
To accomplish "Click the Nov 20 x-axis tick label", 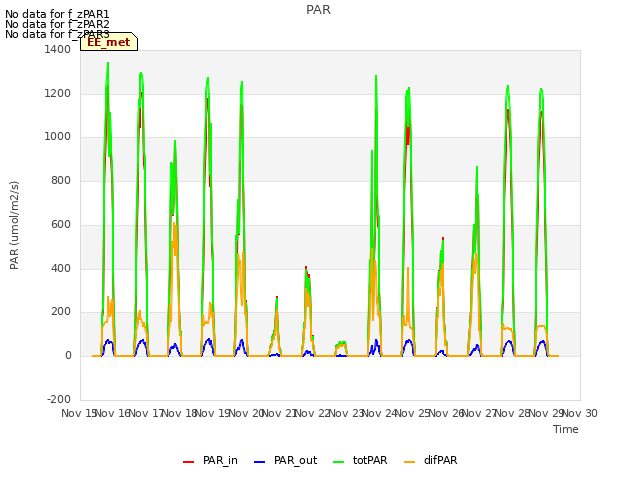I will point(245,413).
